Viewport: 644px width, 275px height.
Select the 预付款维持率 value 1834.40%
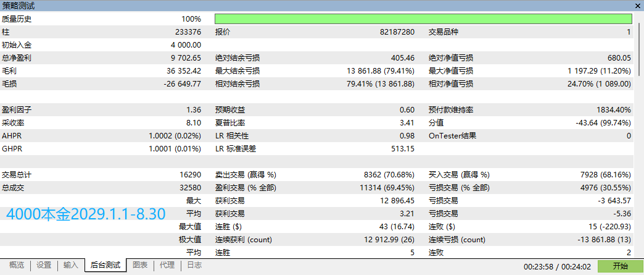pos(614,110)
